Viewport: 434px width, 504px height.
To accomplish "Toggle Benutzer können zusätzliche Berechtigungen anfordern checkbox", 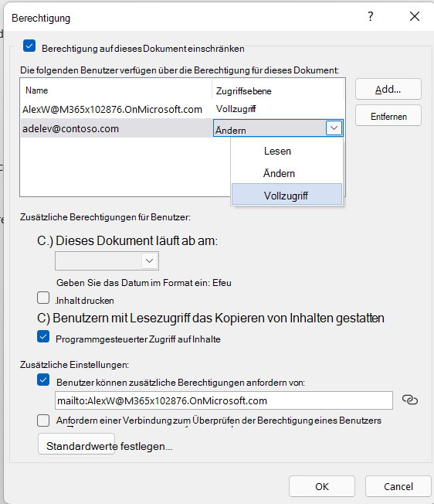I will 43,380.
